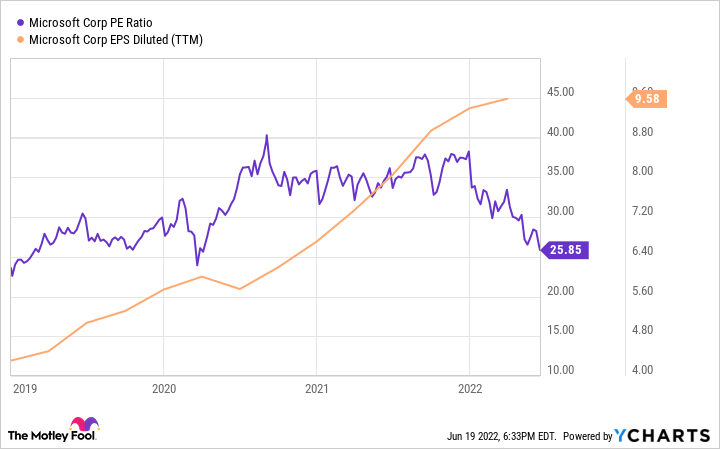Select the Microsoft Corp PE Ratio legend label
Screen dimensions: 720x449
point(90,22)
